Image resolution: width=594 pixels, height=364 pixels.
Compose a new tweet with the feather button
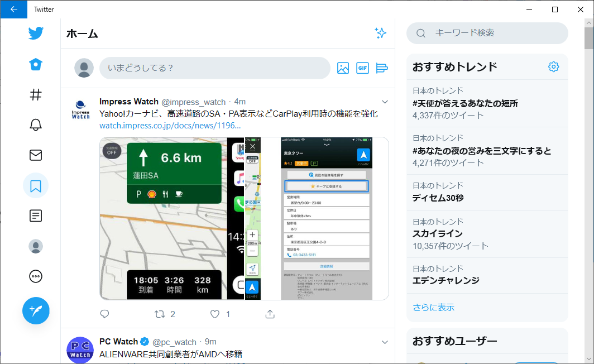pos(35,311)
